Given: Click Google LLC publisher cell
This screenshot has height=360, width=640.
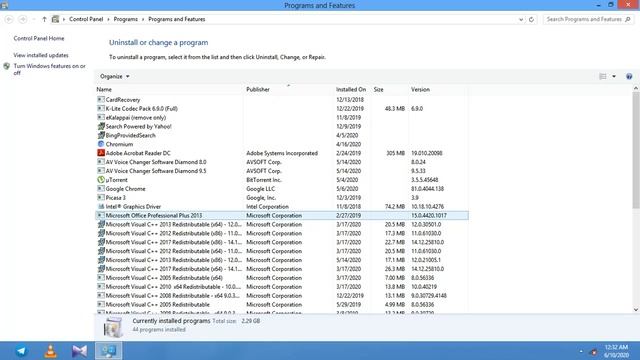Looking at the screenshot, I should (x=260, y=189).
